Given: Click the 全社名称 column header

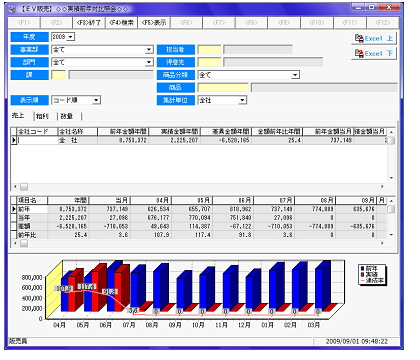Looking at the screenshot, I should tap(78, 132).
